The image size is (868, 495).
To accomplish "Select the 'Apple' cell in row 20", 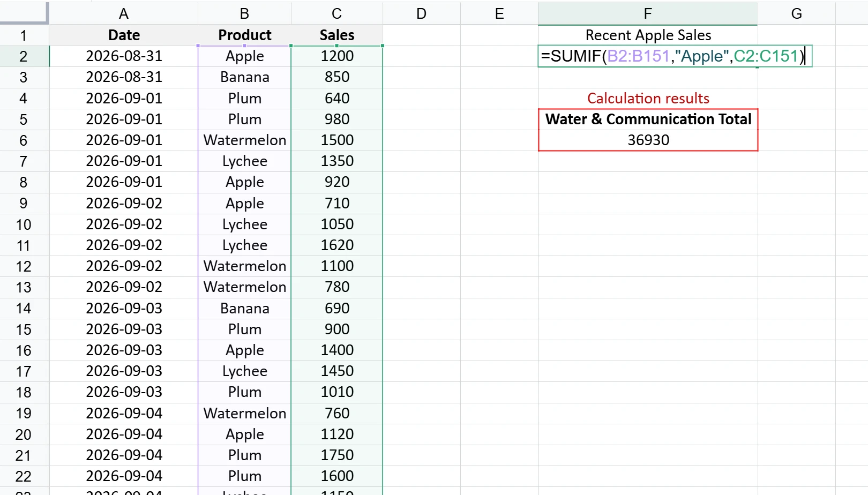I will pyautogui.click(x=244, y=434).
